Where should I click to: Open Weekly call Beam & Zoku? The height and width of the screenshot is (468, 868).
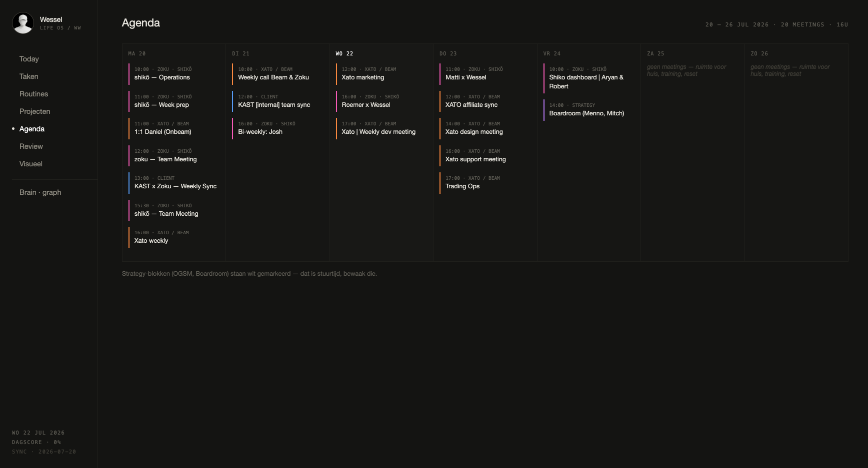[277, 73]
